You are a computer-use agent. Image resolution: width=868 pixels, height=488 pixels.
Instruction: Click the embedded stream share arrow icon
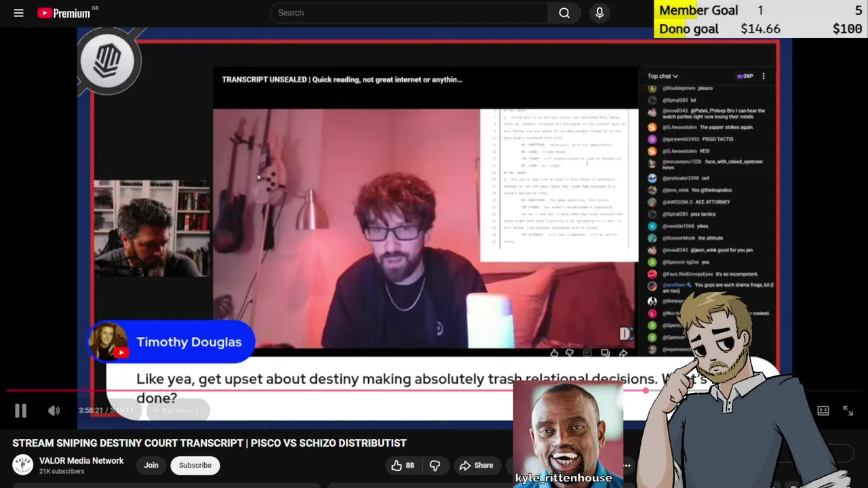623,352
